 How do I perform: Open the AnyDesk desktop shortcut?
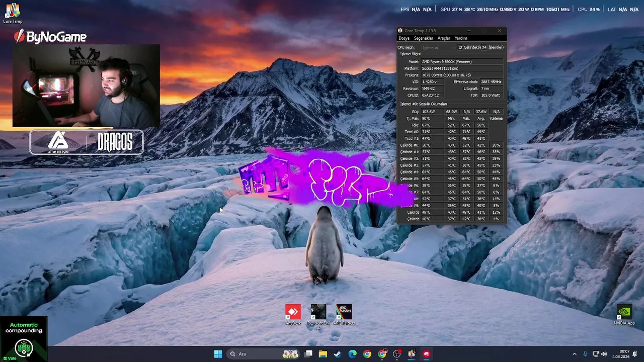(293, 315)
